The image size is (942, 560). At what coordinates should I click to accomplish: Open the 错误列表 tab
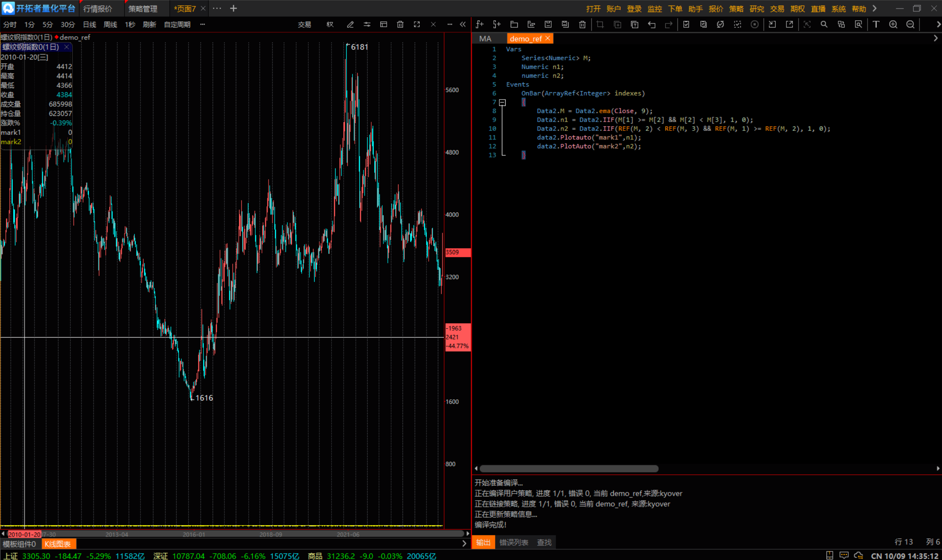pyautogui.click(x=514, y=542)
